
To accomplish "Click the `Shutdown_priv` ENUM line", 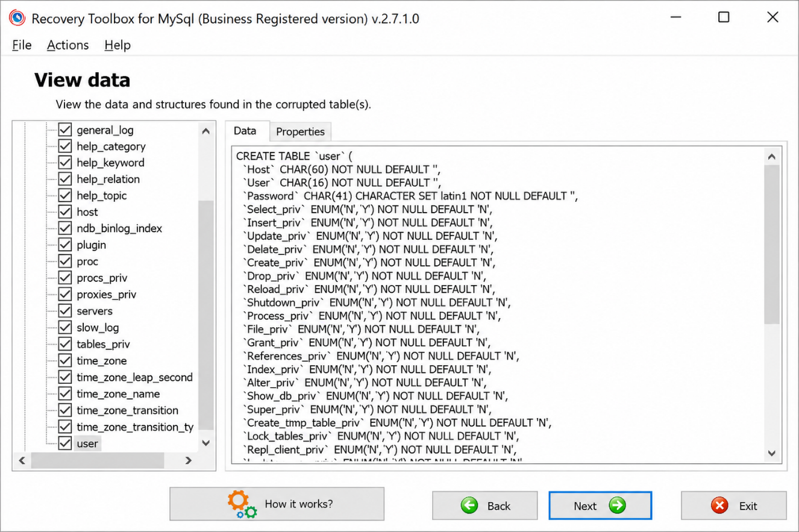I will click(376, 302).
